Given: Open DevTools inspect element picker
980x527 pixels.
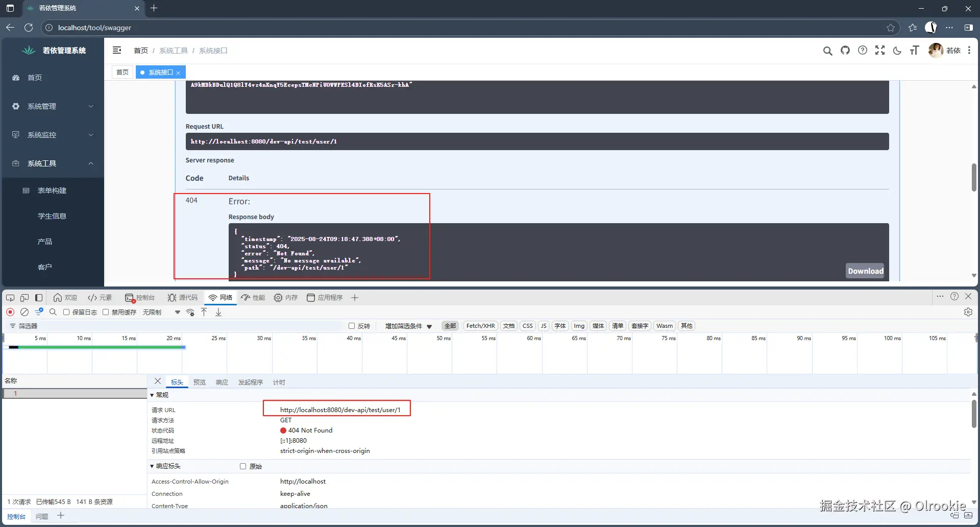Looking at the screenshot, I should 10,298.
